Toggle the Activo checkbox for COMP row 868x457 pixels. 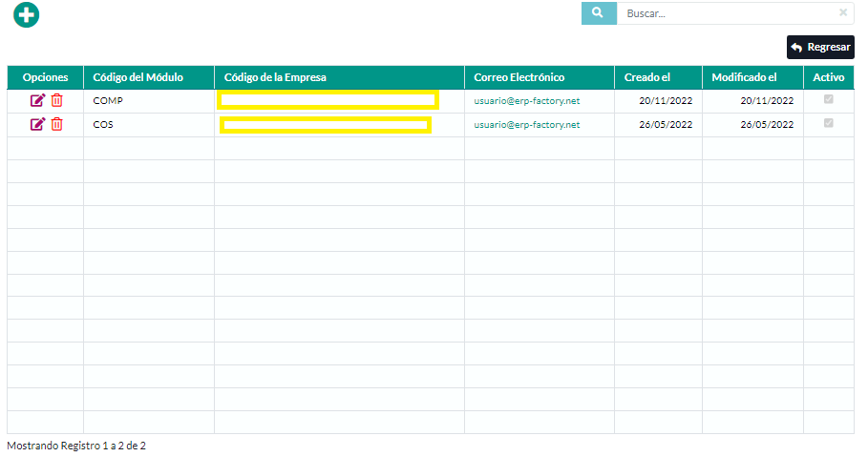point(828,99)
